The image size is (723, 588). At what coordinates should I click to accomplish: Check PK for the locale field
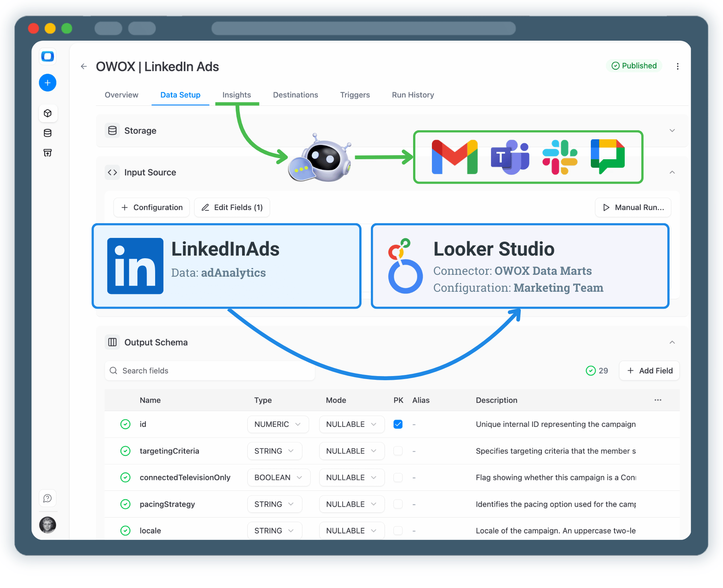pyautogui.click(x=398, y=530)
